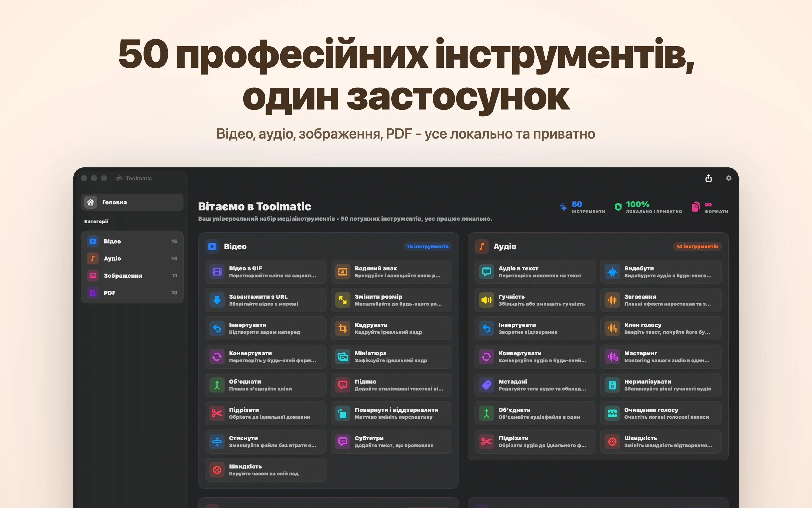812x508 pixels.
Task: Open the Зображення category in sidebar
Action: (132, 275)
